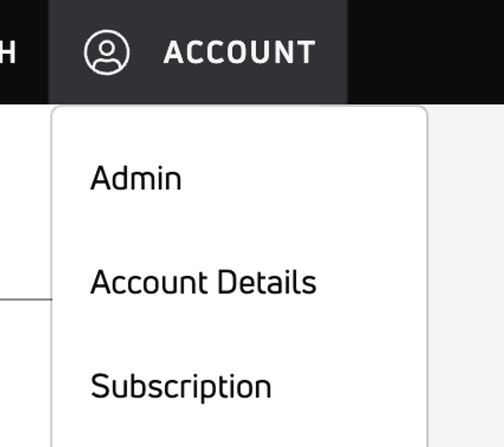The height and width of the screenshot is (447, 504).
Task: Go to the Admin page
Action: pos(136,179)
